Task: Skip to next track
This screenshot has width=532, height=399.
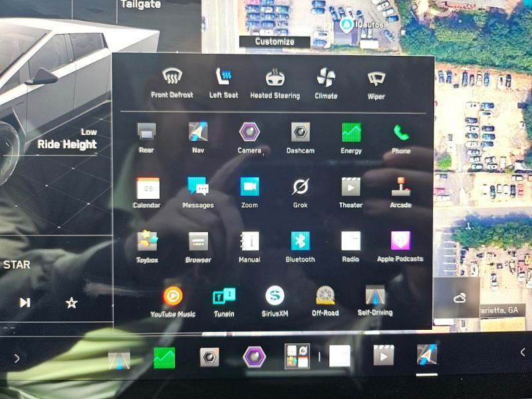Action: tap(25, 303)
